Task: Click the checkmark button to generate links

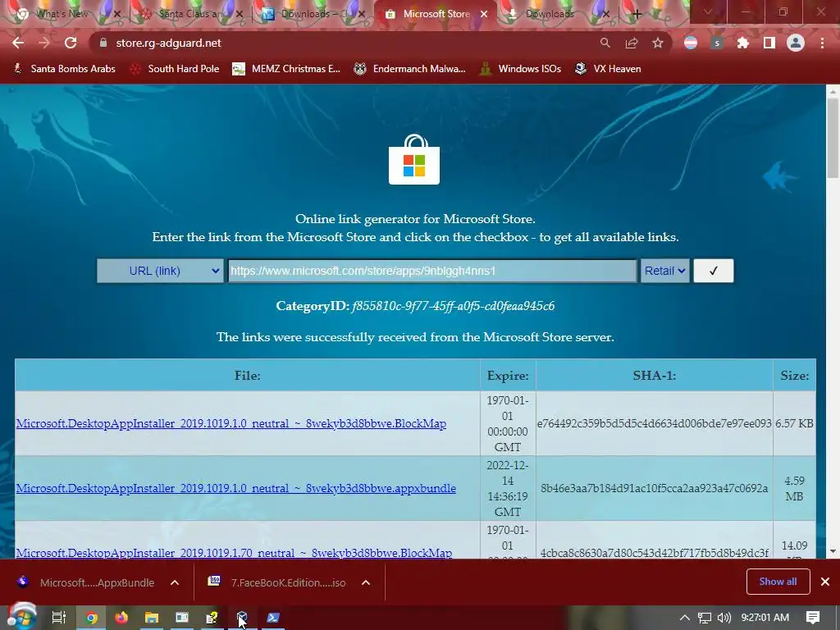Action: (x=714, y=271)
